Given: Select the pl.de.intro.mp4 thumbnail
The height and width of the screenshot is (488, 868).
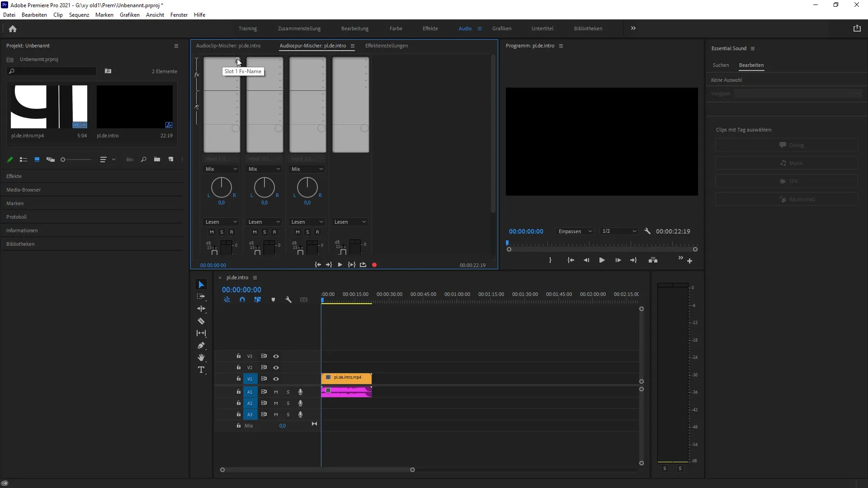Looking at the screenshot, I should pos(49,107).
